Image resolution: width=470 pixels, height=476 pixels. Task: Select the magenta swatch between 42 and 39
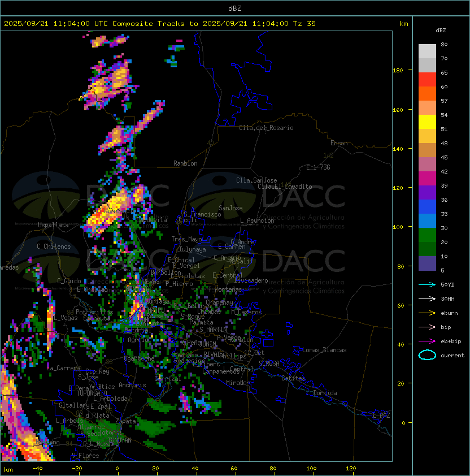[427, 179]
